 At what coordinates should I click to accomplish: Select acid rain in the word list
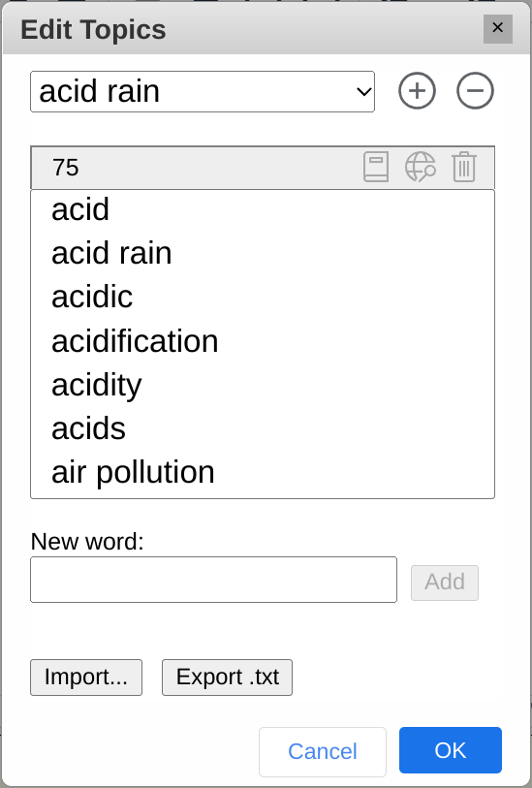click(263, 253)
